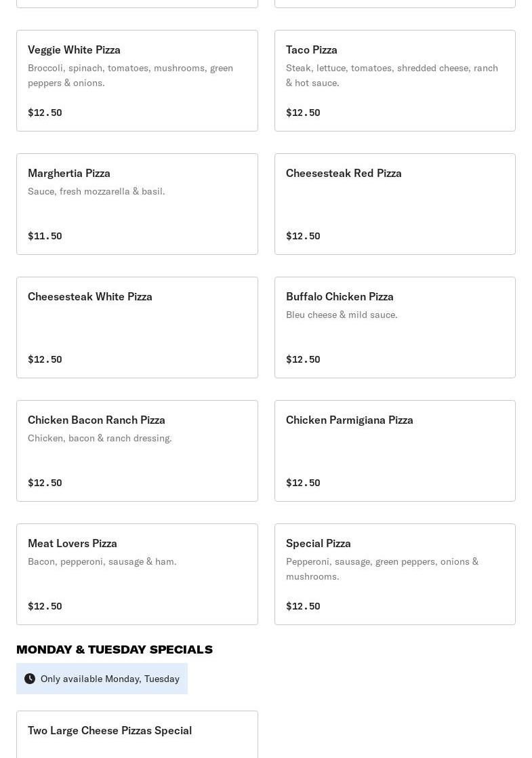Open Cheesesteak Red Pizza card
Screen dimensions: 532x758
[x=394, y=204]
